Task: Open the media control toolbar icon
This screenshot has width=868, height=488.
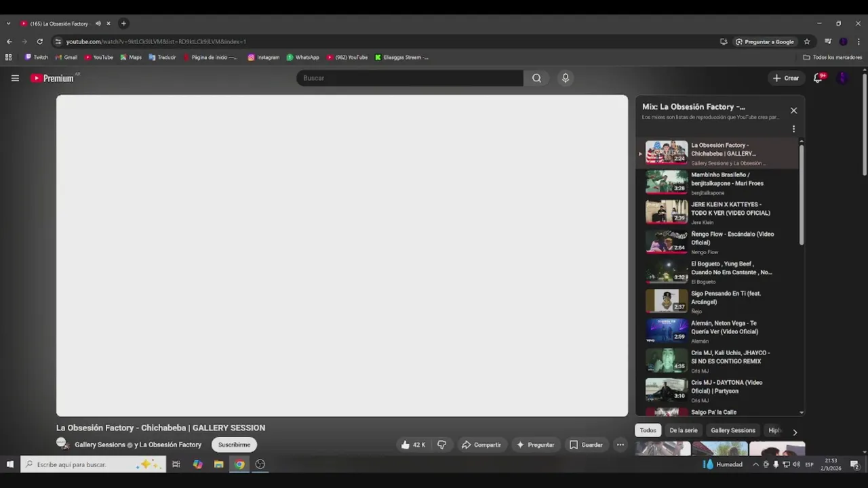Action: pos(828,41)
